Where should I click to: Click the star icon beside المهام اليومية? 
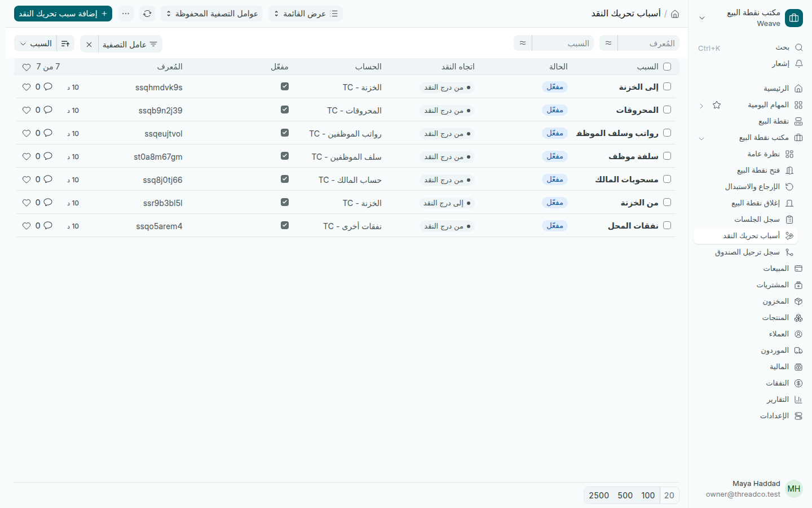coord(717,105)
